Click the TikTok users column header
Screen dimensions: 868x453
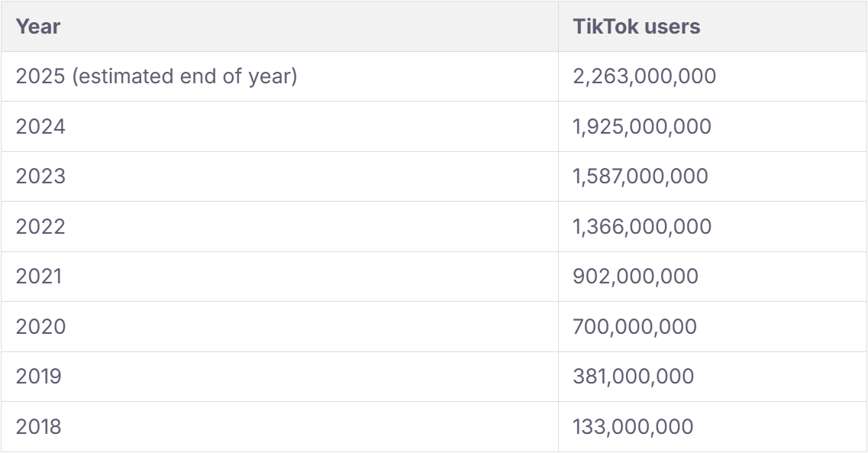click(636, 27)
